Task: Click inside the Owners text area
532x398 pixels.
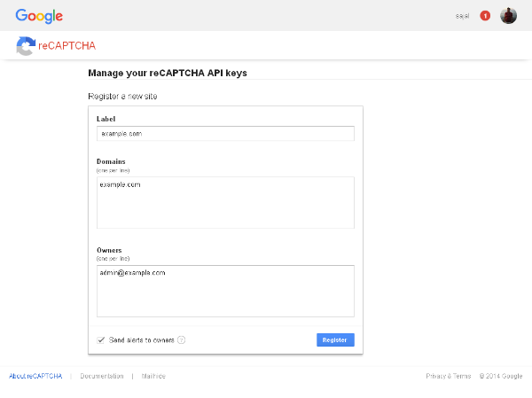Action: pyautogui.click(x=225, y=291)
